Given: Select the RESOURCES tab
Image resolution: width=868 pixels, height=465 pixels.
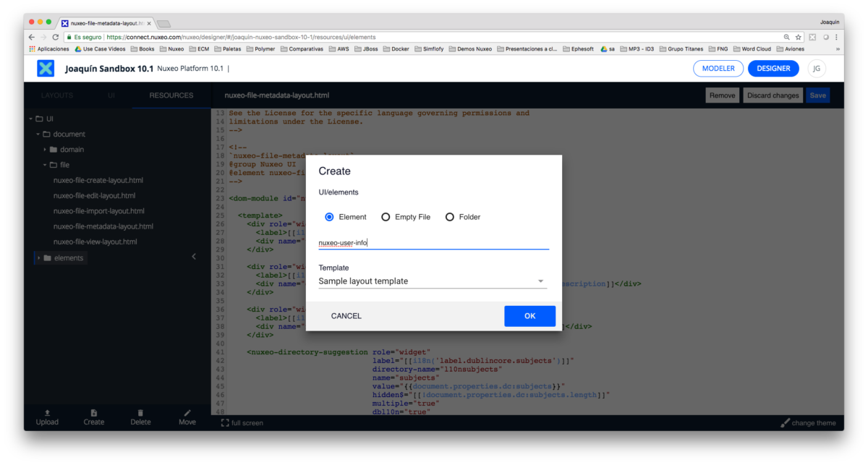Looking at the screenshot, I should tap(171, 95).
